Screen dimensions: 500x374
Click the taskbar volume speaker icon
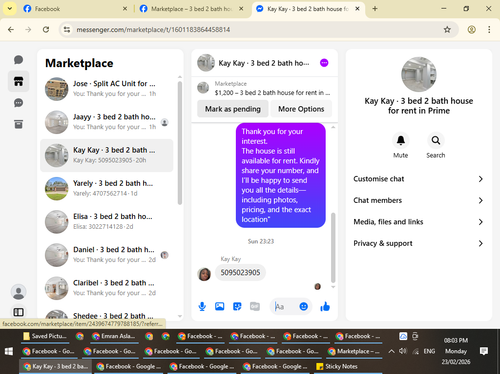403,351
